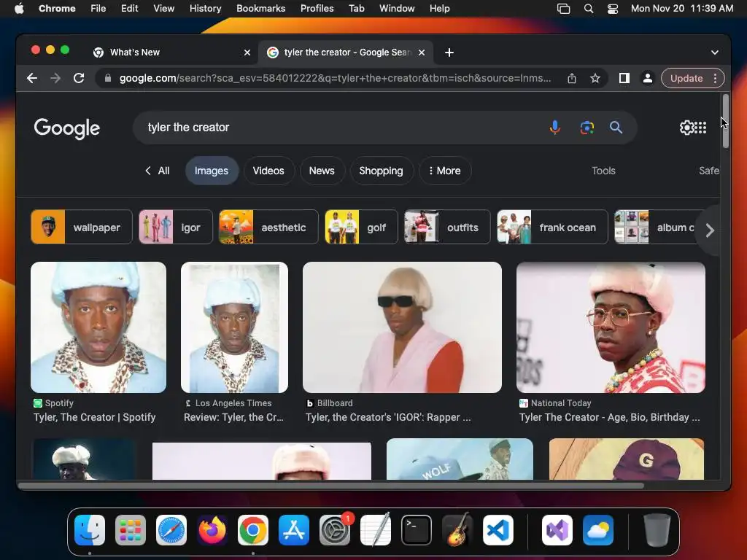Filter by the outfits suggestion chip
The image size is (747, 560).
447,227
